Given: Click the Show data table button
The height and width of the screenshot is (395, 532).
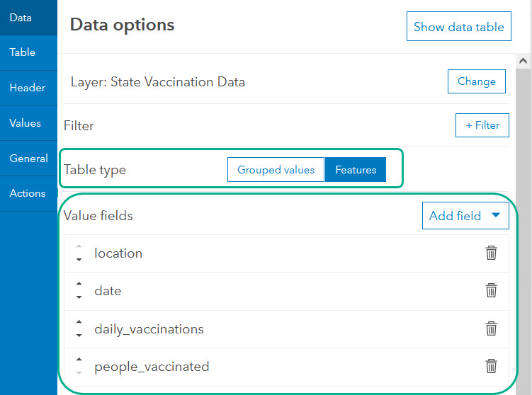Looking at the screenshot, I should click(458, 27).
